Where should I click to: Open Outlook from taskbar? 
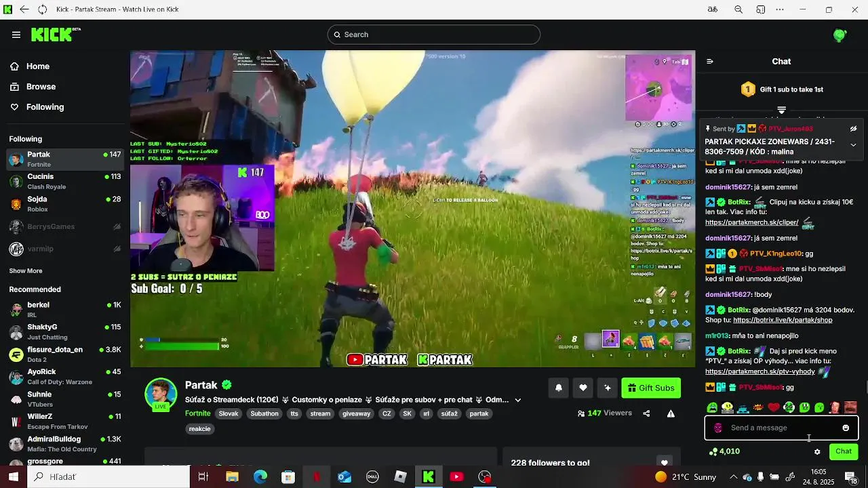coord(344,476)
